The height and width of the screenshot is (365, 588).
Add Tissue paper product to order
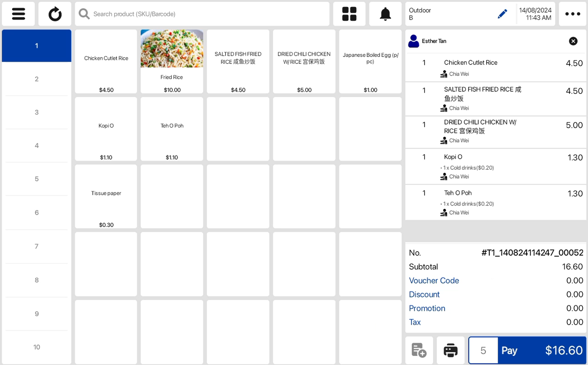coord(106,196)
